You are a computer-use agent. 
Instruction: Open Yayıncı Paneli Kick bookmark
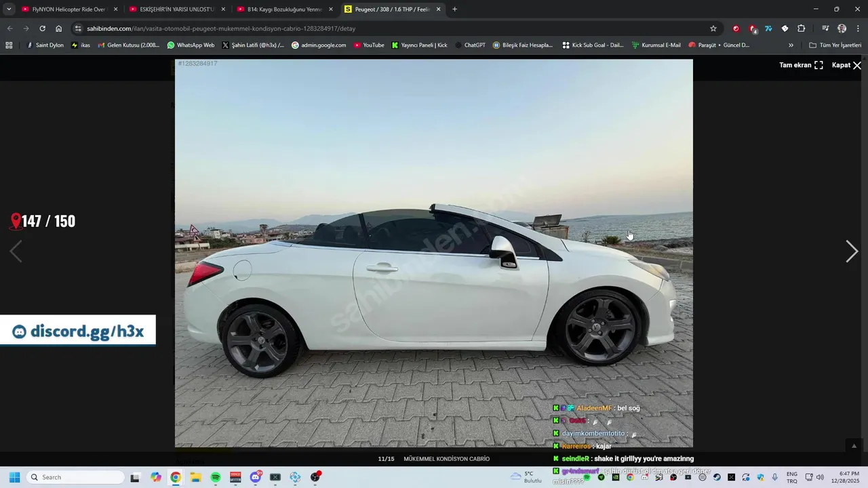click(x=419, y=45)
